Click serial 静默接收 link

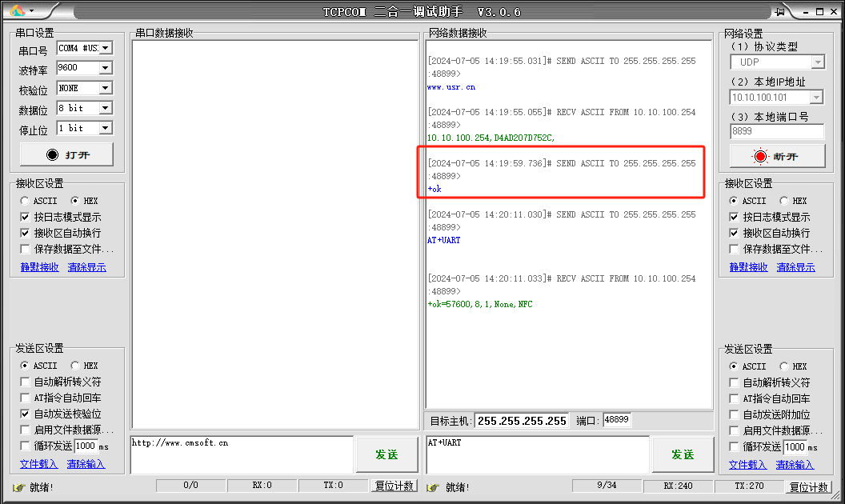[39, 267]
